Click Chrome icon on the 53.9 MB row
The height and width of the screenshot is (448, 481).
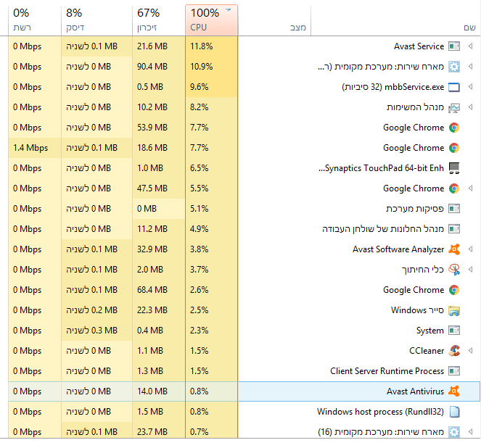(x=454, y=128)
